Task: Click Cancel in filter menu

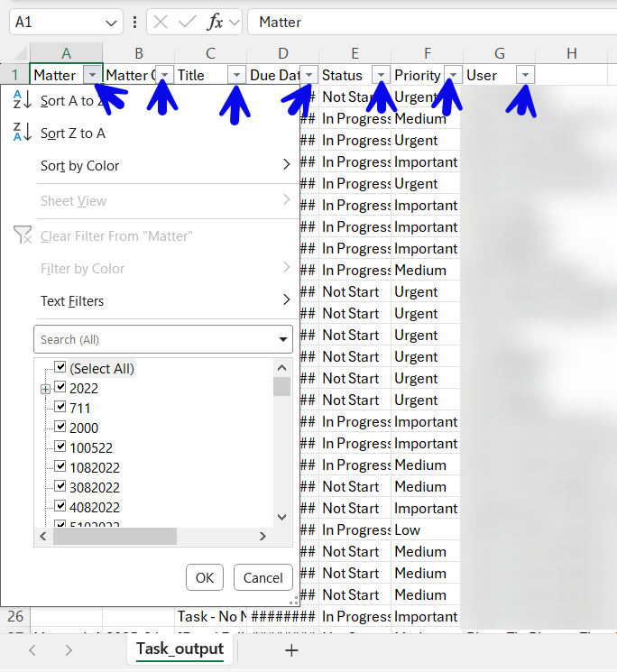Action: [x=263, y=577]
